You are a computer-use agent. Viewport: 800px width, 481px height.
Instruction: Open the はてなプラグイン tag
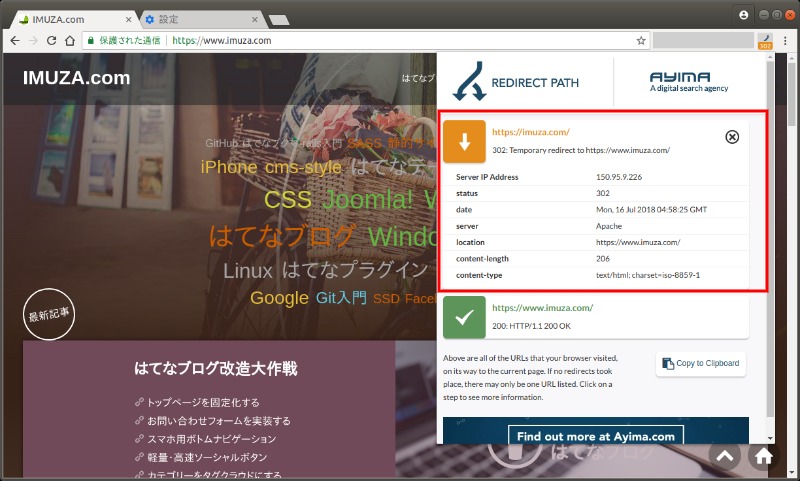point(355,270)
